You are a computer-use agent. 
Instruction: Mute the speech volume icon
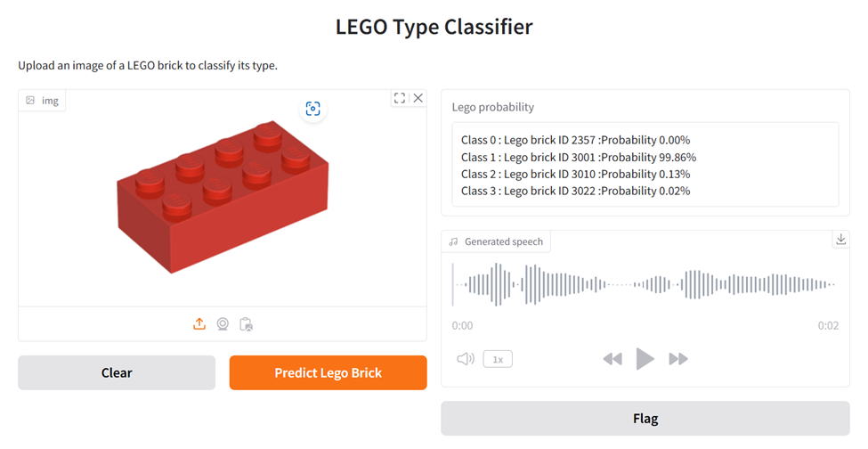[x=466, y=359]
